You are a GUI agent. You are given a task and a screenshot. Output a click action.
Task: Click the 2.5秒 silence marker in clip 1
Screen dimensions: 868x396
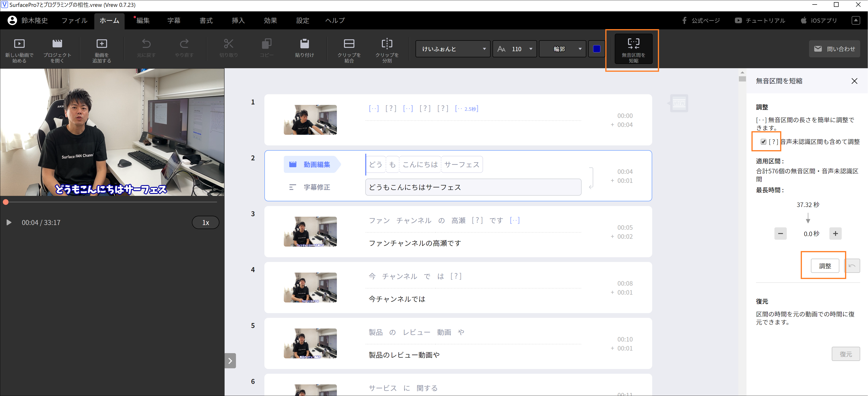click(467, 109)
